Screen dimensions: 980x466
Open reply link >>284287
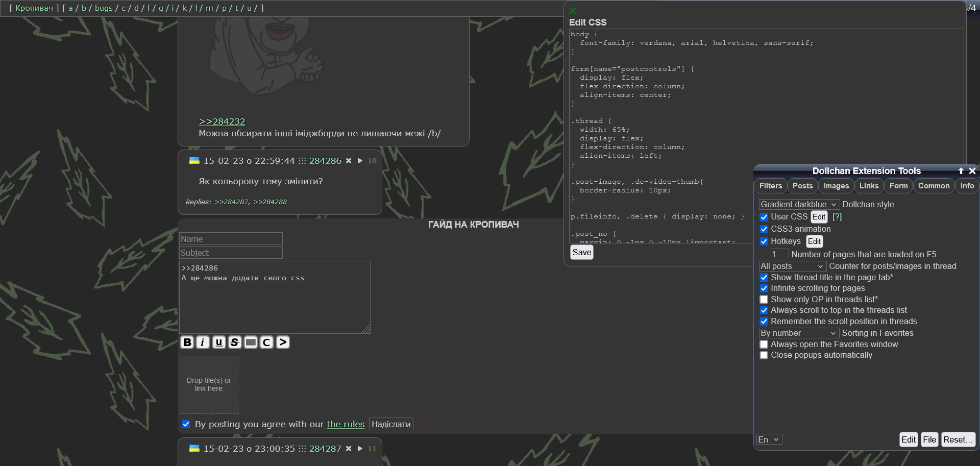point(232,202)
